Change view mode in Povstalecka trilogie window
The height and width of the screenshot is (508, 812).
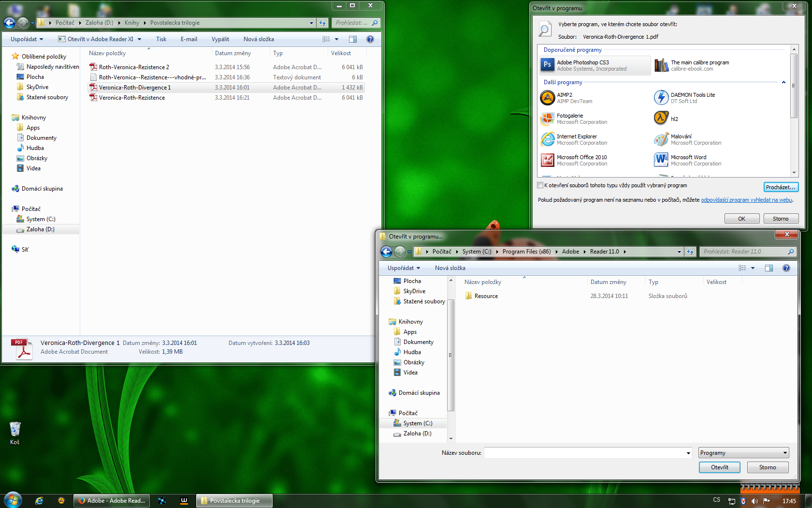click(326, 39)
